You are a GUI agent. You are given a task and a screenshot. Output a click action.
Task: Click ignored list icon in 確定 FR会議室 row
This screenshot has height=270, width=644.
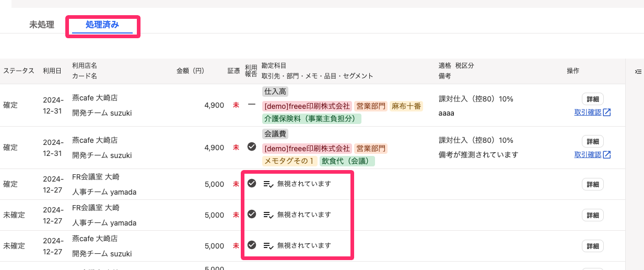pos(268,184)
